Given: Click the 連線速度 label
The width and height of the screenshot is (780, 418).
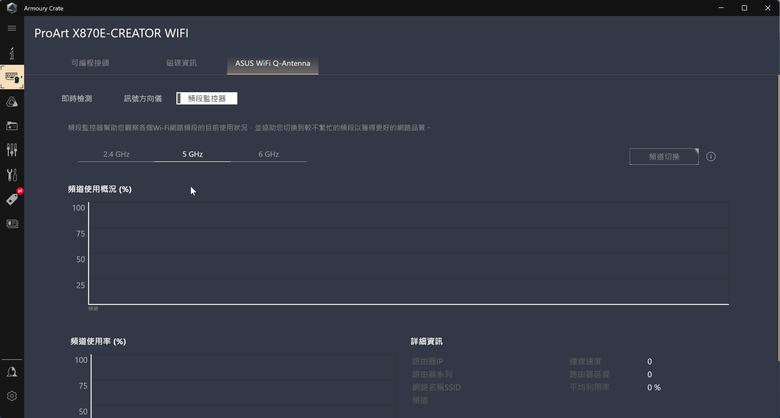Looking at the screenshot, I should 585,361.
